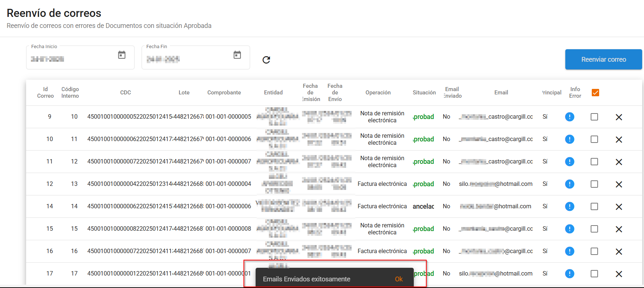Show error info for Id Correo 17
The width and height of the screenshot is (644, 288).
point(569,274)
